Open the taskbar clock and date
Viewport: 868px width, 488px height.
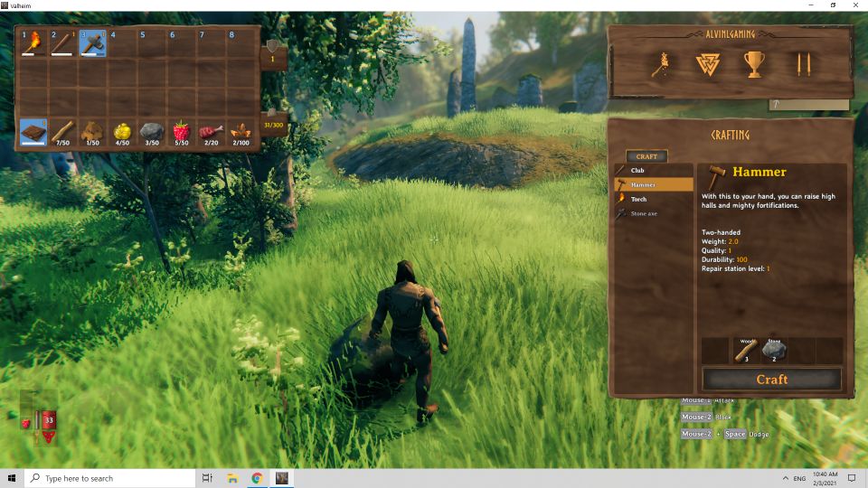(x=825, y=478)
